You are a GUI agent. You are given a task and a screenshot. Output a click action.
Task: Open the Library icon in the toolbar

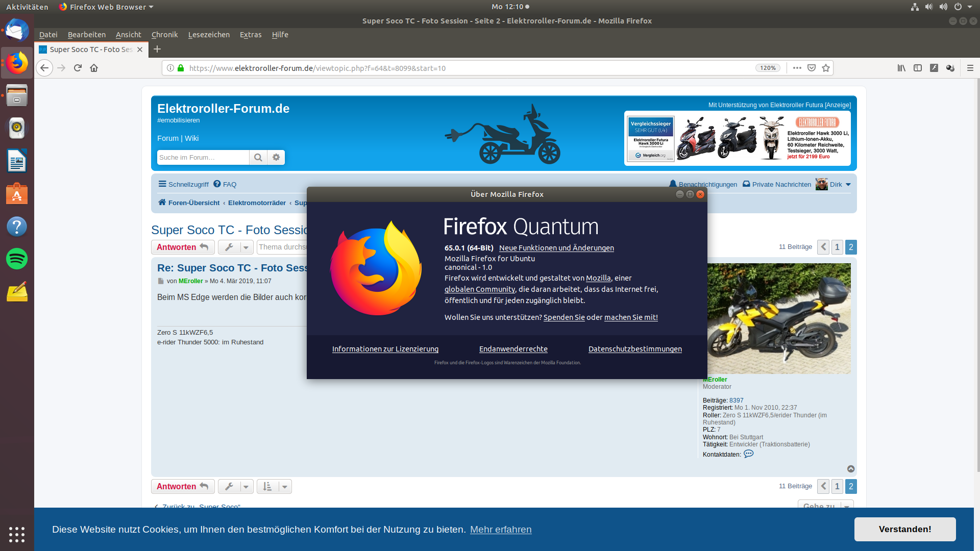click(901, 68)
